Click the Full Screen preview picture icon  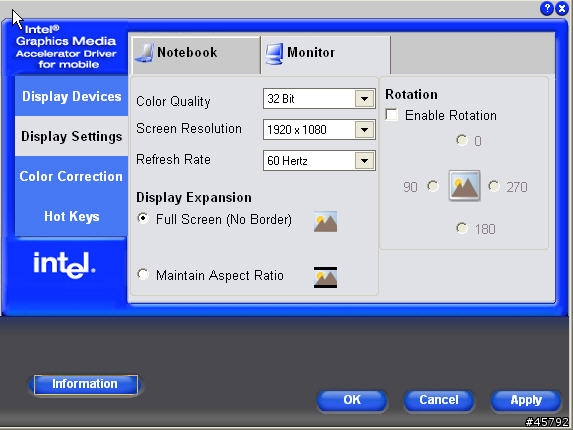325,221
